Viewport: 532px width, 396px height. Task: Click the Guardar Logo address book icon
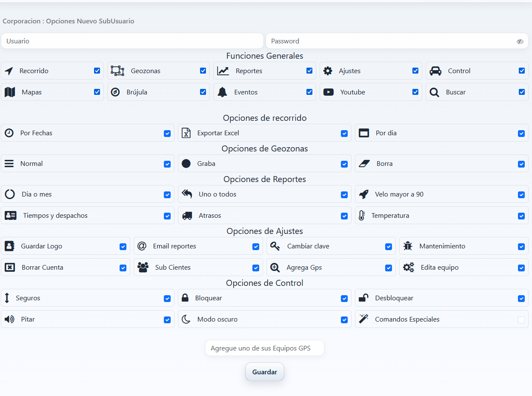tap(9, 246)
